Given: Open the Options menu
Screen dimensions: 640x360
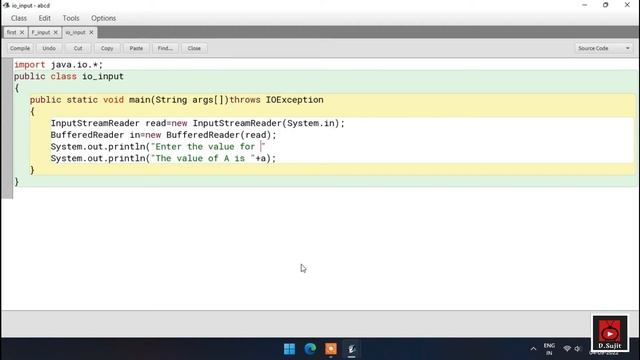Looking at the screenshot, I should coord(103,18).
